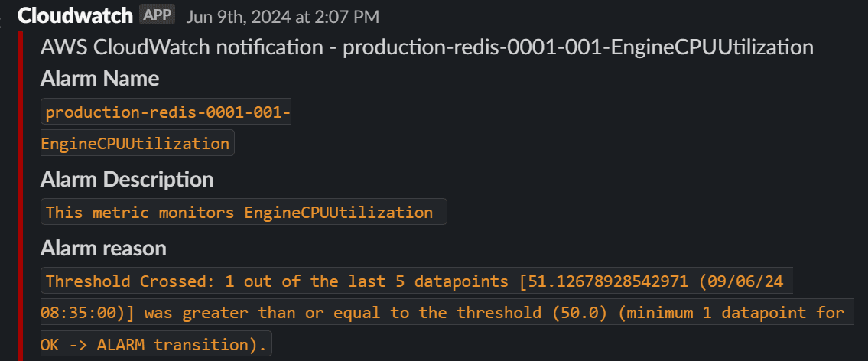Click the Alarm Name heading
This screenshot has height=361, width=868.
pos(99,79)
